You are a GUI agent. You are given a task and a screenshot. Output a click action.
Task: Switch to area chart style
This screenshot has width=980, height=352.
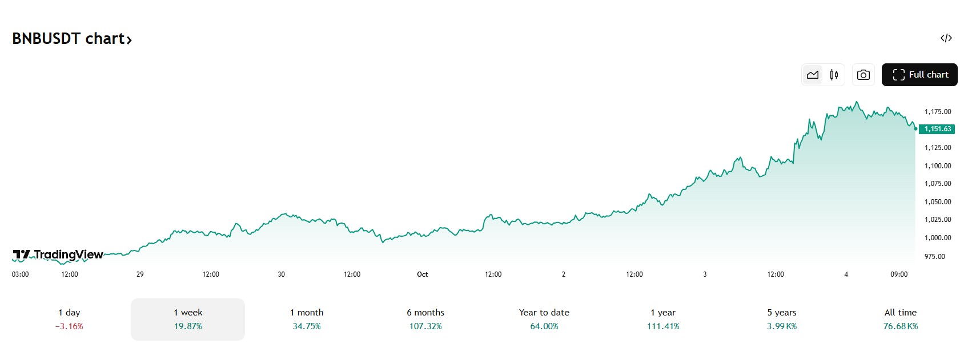pyautogui.click(x=813, y=75)
